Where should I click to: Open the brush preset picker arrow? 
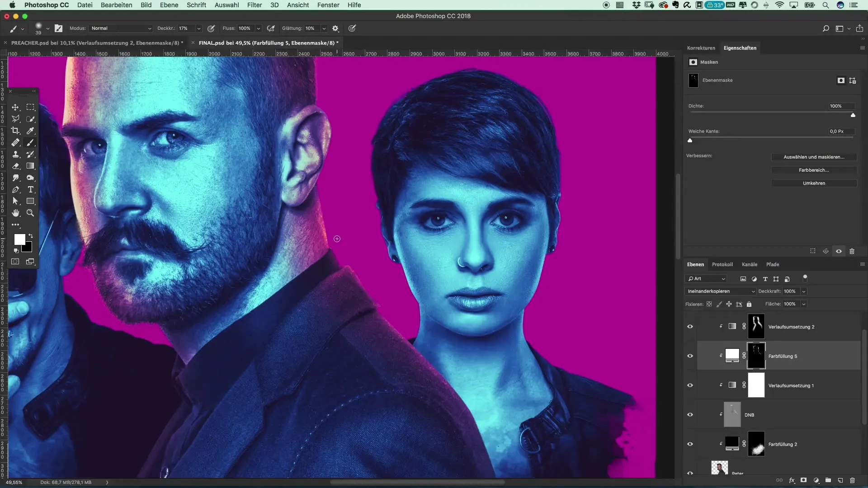tap(47, 28)
